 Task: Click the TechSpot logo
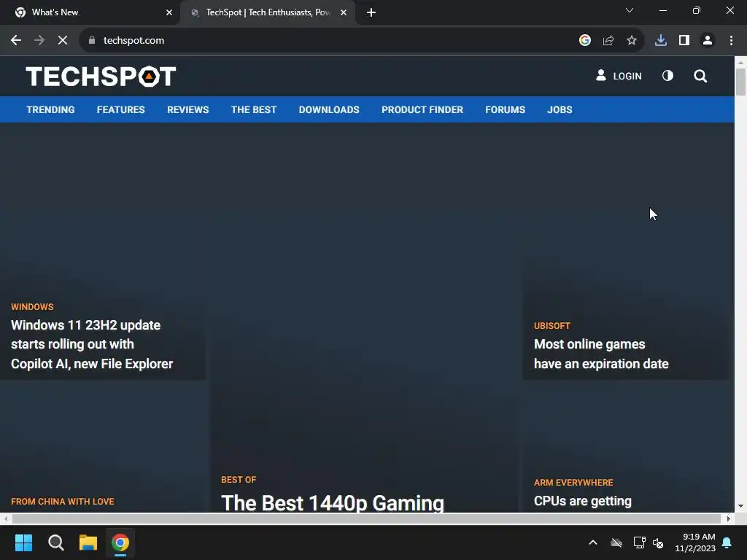101,76
